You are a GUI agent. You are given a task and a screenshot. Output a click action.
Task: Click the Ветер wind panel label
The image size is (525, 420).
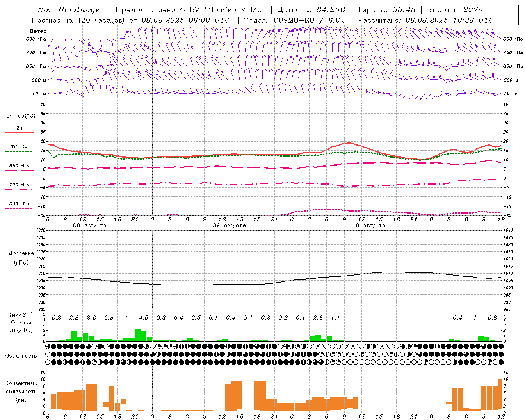point(38,31)
